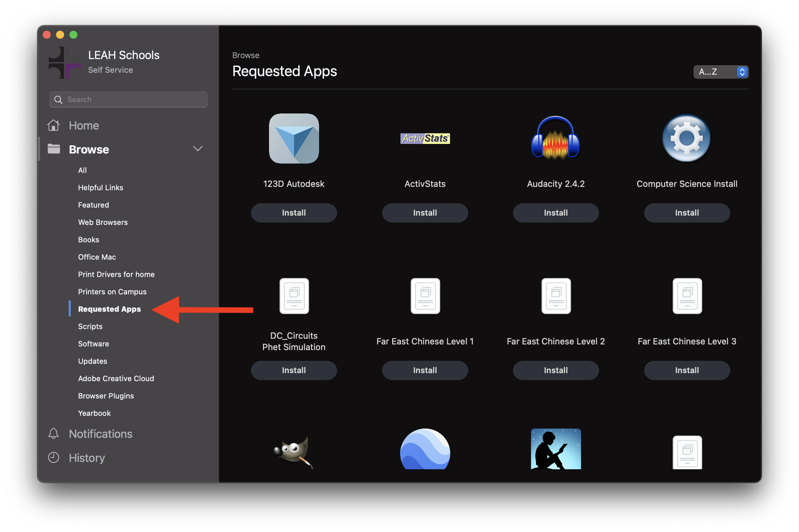
Task: Open Notifications in sidebar
Action: pyautogui.click(x=100, y=434)
